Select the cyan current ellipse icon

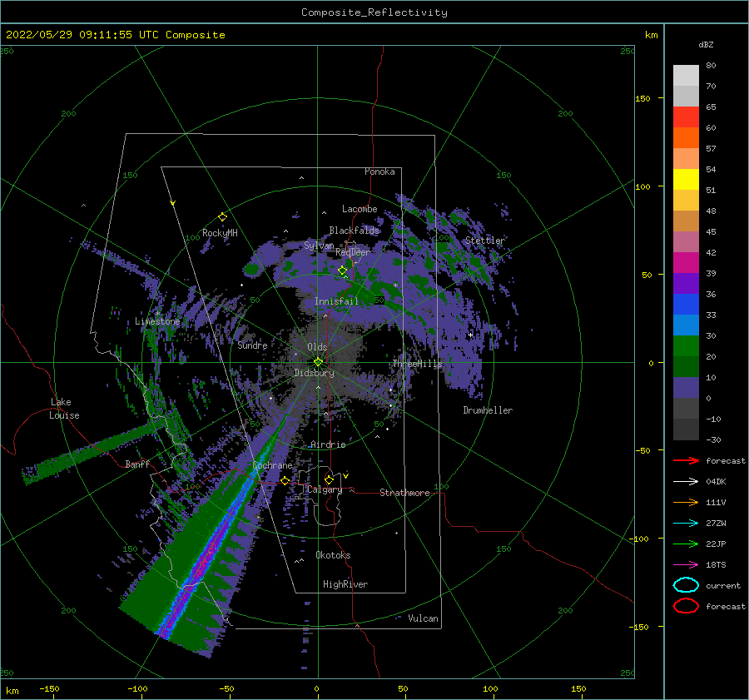tap(686, 585)
